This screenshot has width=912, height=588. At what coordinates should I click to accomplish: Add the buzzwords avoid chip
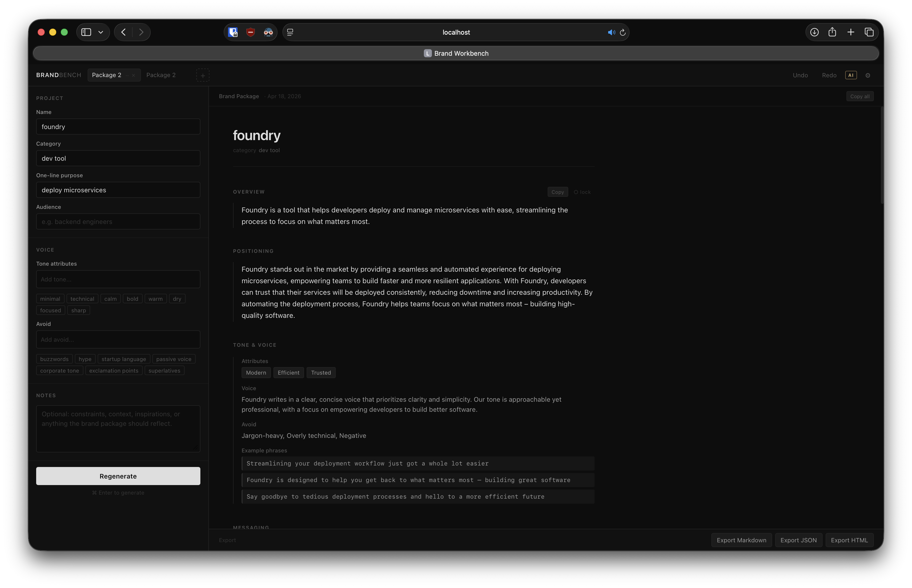54,359
